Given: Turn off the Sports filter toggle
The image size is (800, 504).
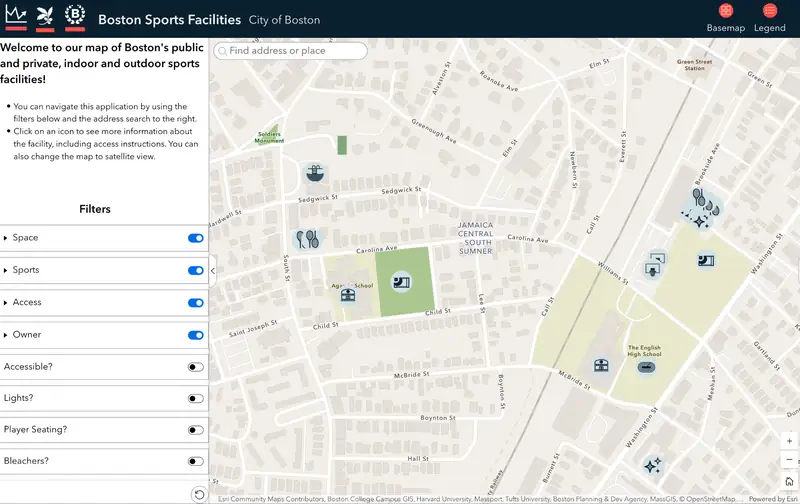Looking at the screenshot, I should 195,270.
